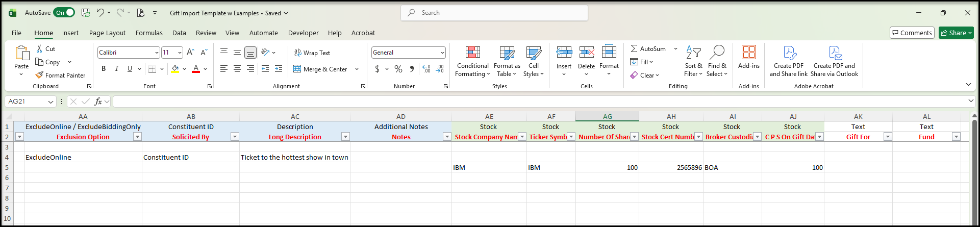
Task: Open the Insert ribbon tab
Action: pyautogui.click(x=70, y=33)
